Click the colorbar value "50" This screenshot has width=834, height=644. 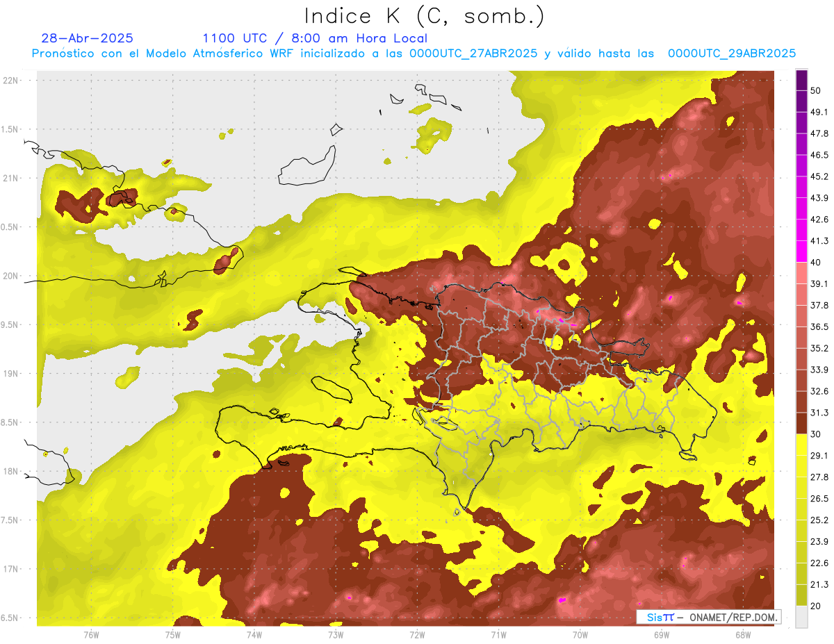point(816,91)
